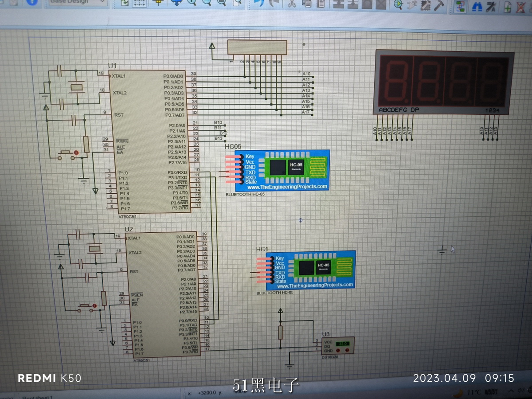Click the Zoom to Area icon
The width and height of the screenshot is (532, 399).
pyautogui.click(x=238, y=3)
